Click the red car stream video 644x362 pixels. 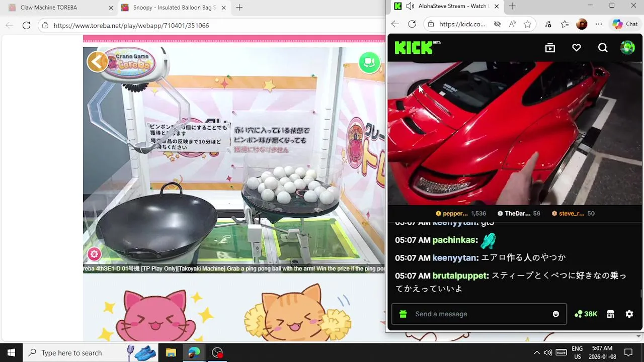tap(515, 133)
